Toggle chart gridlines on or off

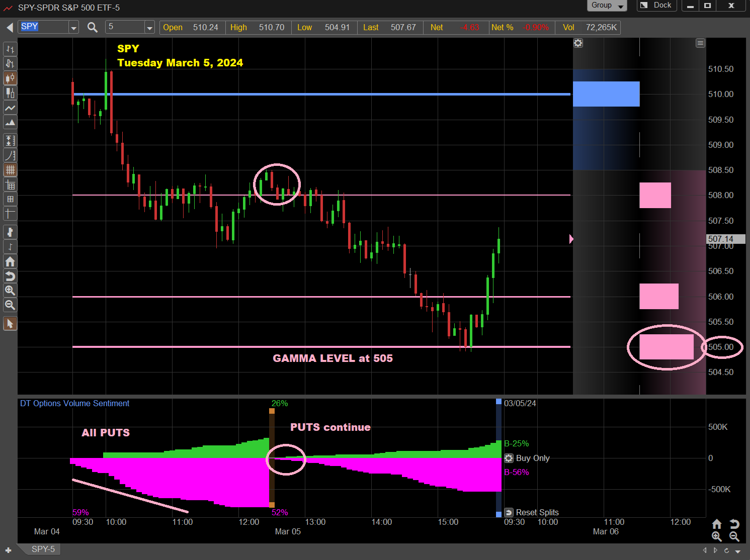(10, 170)
